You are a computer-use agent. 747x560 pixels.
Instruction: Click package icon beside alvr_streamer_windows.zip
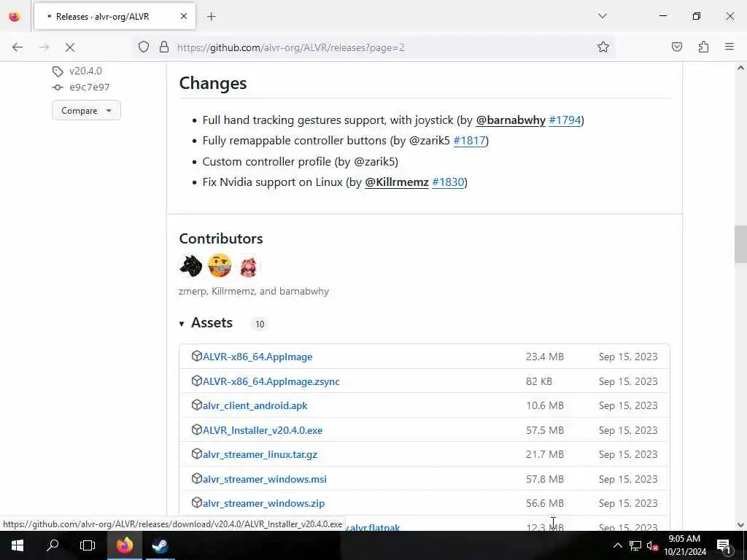pyautogui.click(x=197, y=503)
